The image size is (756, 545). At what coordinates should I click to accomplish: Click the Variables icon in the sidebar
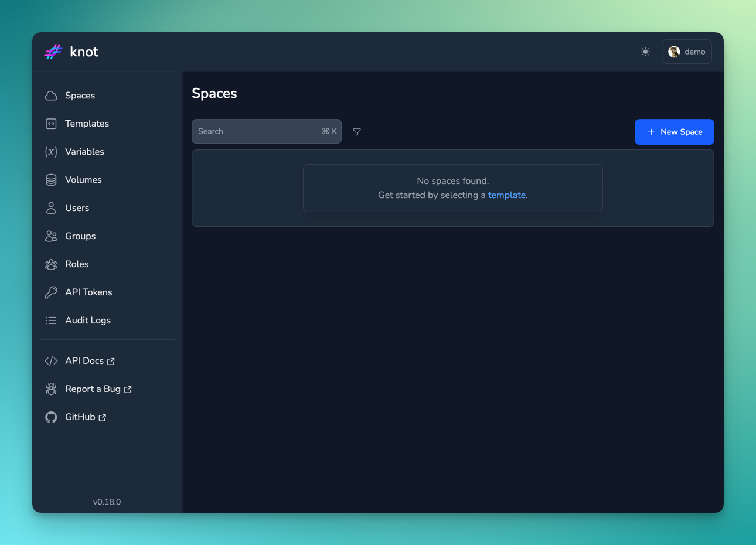52,151
